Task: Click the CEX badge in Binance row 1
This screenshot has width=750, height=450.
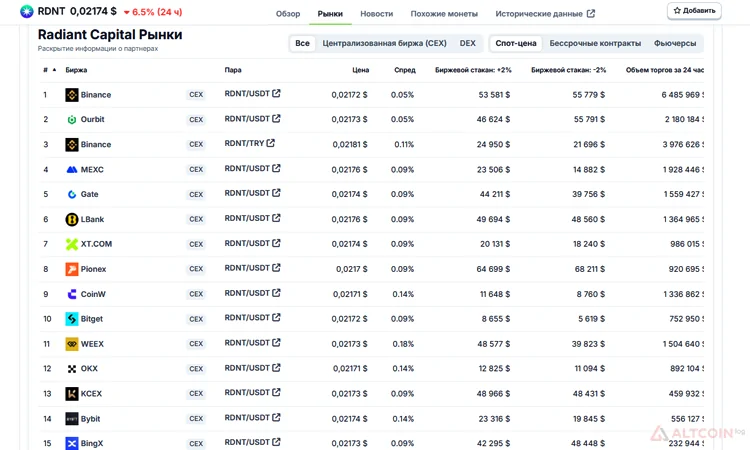Action: (x=196, y=95)
